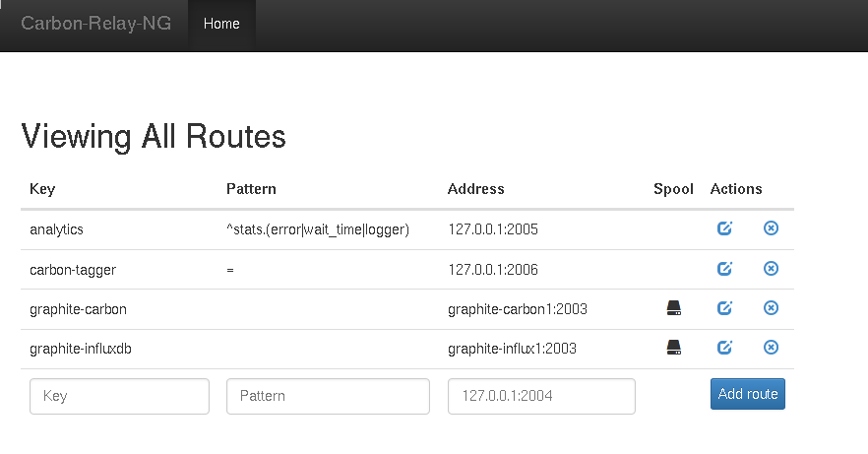The height and width of the screenshot is (454, 868).
Task: Edit the graphite-carbon route
Action: tap(724, 308)
